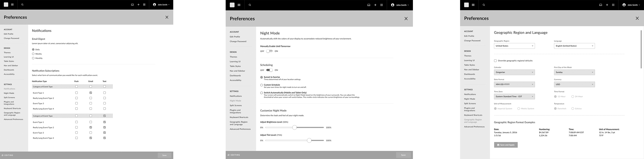Viewport: 644px width, 159px height.
Task: Open John Smith user menu in Night Mode window
Action: click(400, 5)
